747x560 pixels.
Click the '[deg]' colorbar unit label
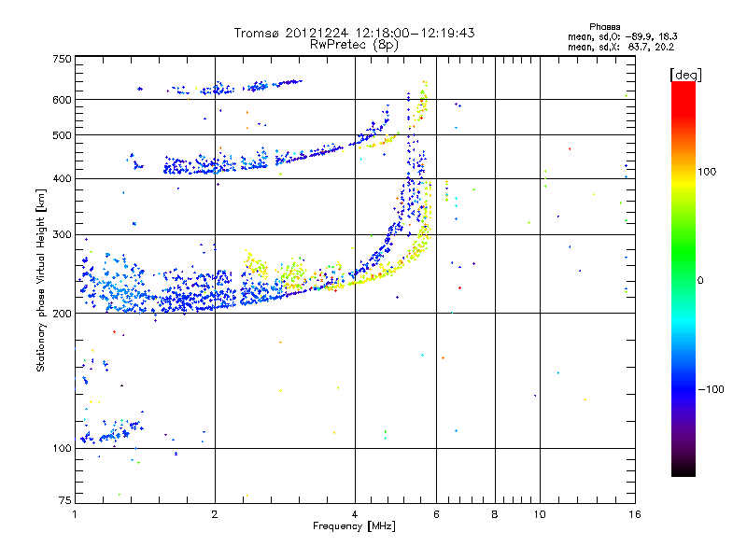point(685,75)
